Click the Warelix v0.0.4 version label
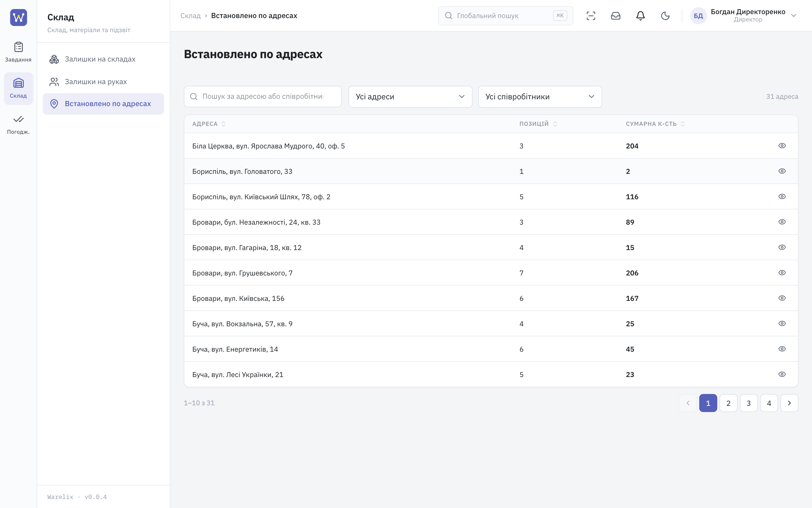The image size is (812, 508). (x=77, y=497)
